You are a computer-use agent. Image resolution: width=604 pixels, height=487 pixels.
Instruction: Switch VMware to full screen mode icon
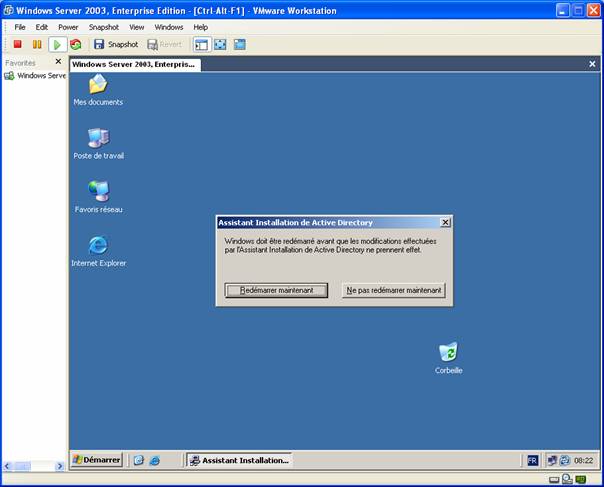pos(220,44)
